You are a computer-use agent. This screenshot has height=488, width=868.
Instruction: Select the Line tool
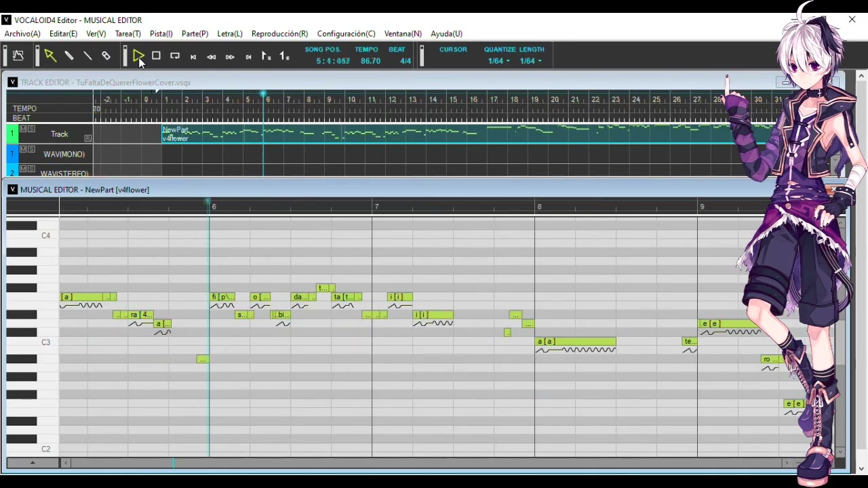(87, 56)
